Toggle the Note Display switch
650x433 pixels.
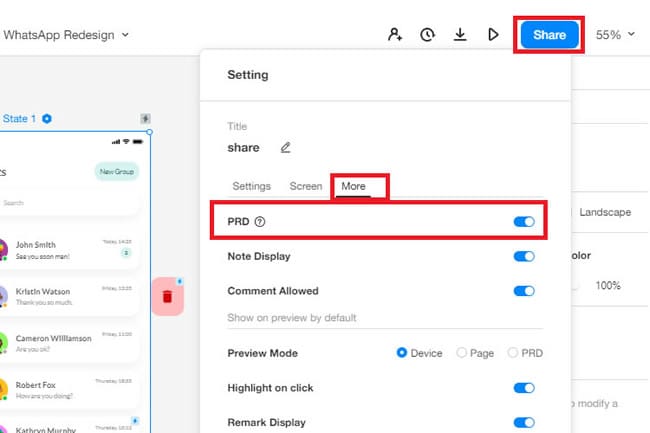524,256
